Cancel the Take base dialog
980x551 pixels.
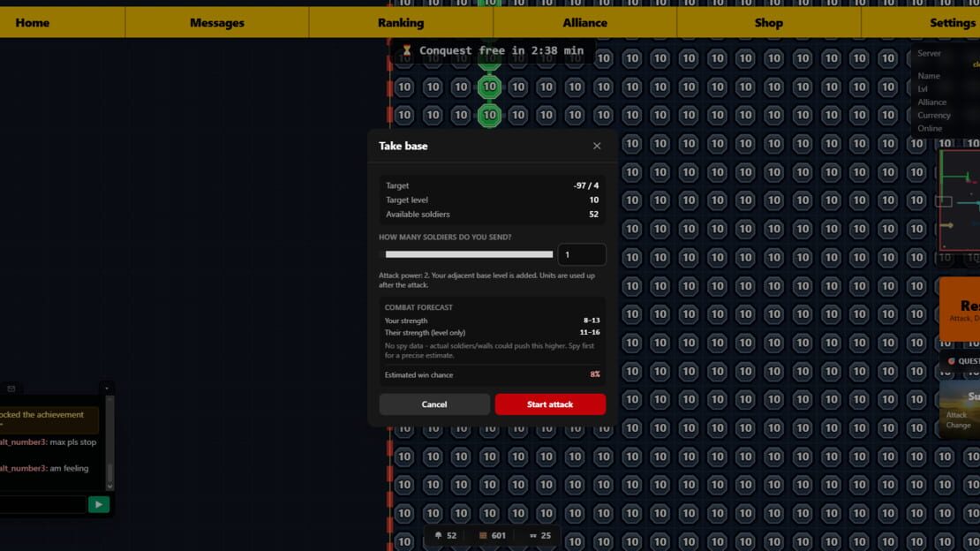point(434,404)
